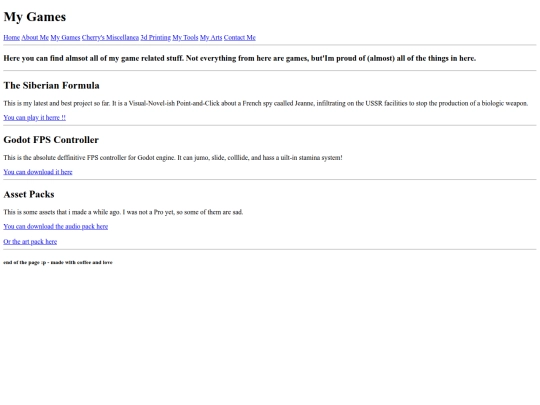The height and width of the screenshot is (405, 540).
Task: Follow the 'You can play it here !!' link
Action: click(x=34, y=118)
